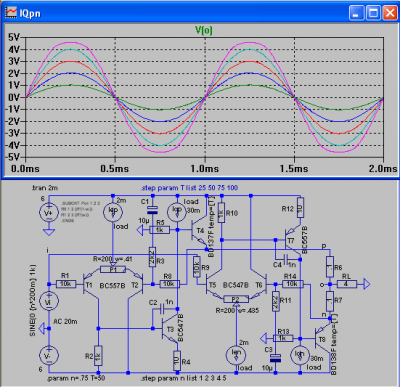Select the RL load resistor
The width and height of the screenshot is (400, 387).
[x=347, y=284]
